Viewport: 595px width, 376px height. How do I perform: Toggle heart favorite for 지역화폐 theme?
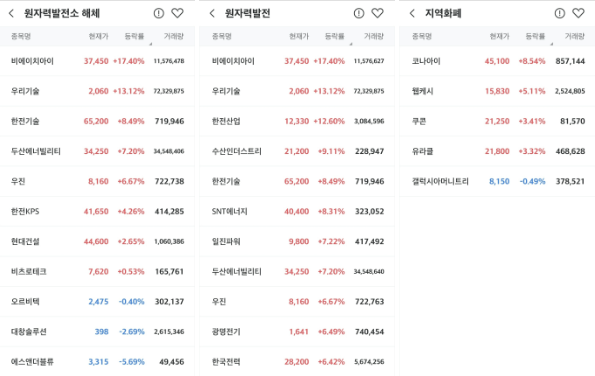[x=578, y=13]
